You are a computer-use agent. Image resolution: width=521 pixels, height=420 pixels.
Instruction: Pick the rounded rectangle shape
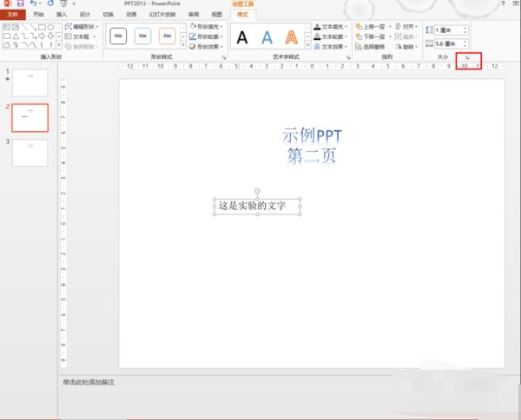coord(7,36)
